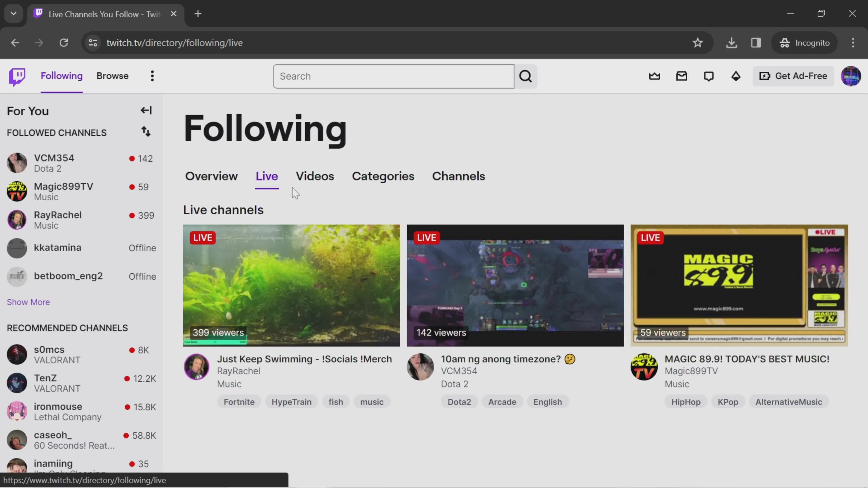Open recommended channel TenZ
This screenshot has height=488, width=868.
tap(81, 383)
